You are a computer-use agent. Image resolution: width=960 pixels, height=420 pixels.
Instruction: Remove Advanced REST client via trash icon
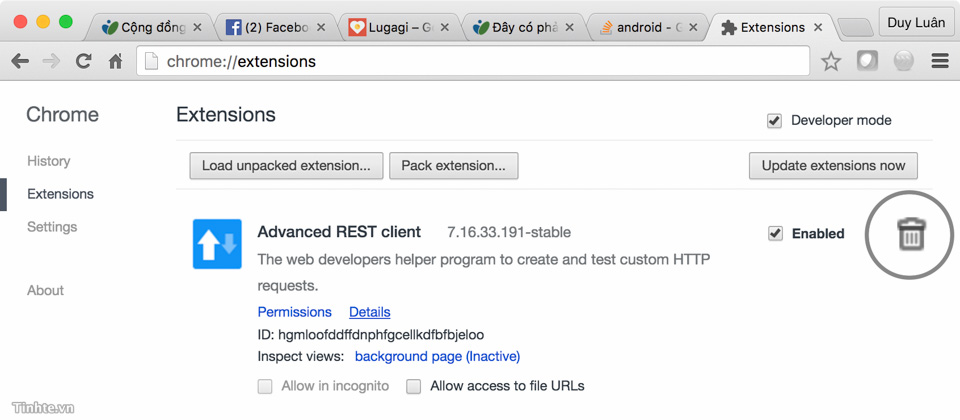pyautogui.click(x=912, y=235)
